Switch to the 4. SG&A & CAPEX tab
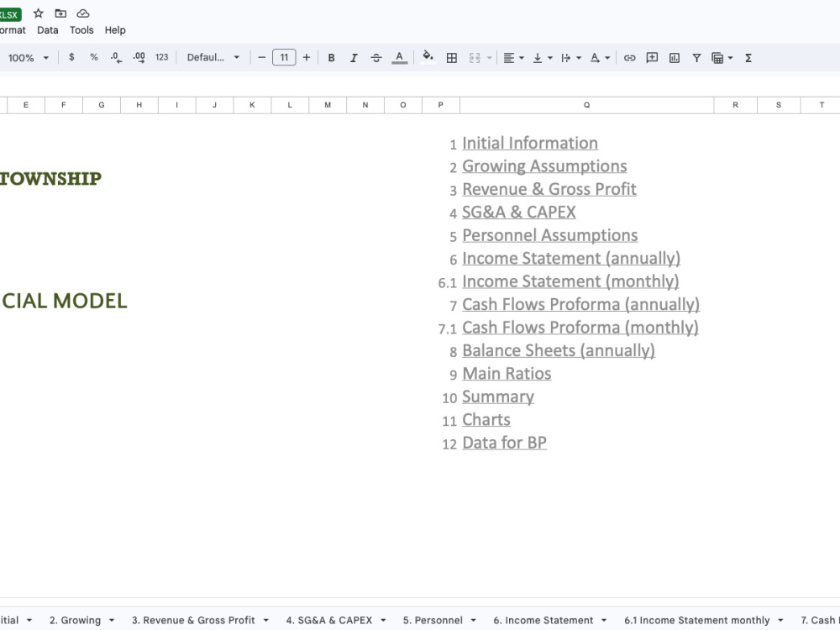The width and height of the screenshot is (840, 630). [329, 620]
